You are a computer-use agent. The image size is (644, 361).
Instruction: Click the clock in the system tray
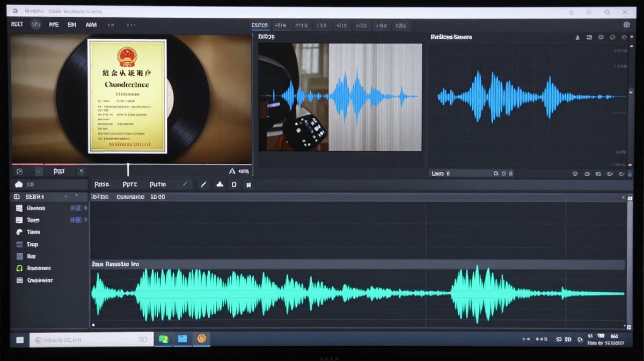(606, 340)
